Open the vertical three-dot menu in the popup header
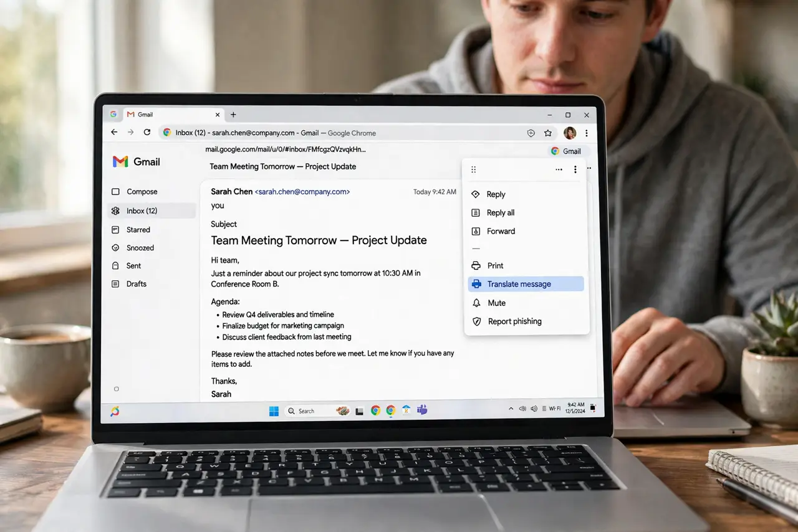 pos(575,169)
